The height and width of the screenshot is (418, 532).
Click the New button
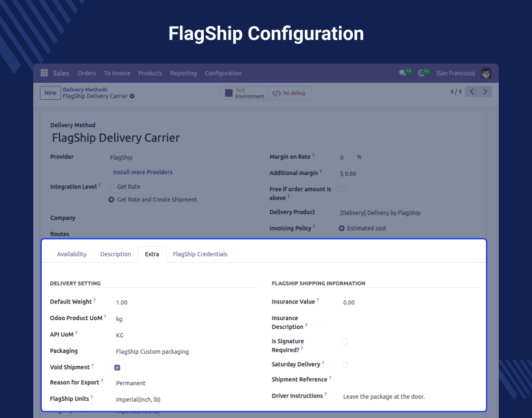[50, 93]
